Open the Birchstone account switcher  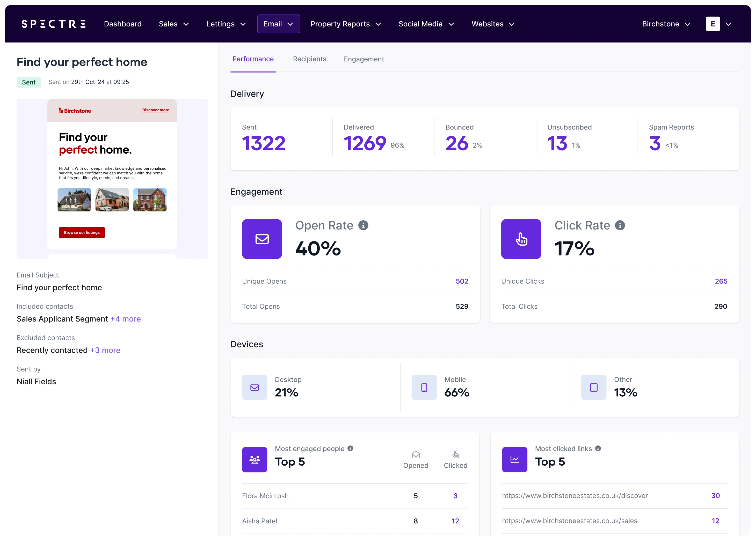pos(666,24)
